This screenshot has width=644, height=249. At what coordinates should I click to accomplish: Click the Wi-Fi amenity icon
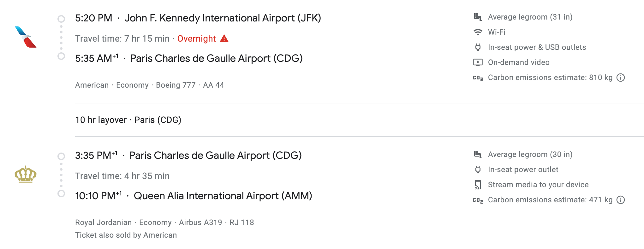[x=478, y=32]
